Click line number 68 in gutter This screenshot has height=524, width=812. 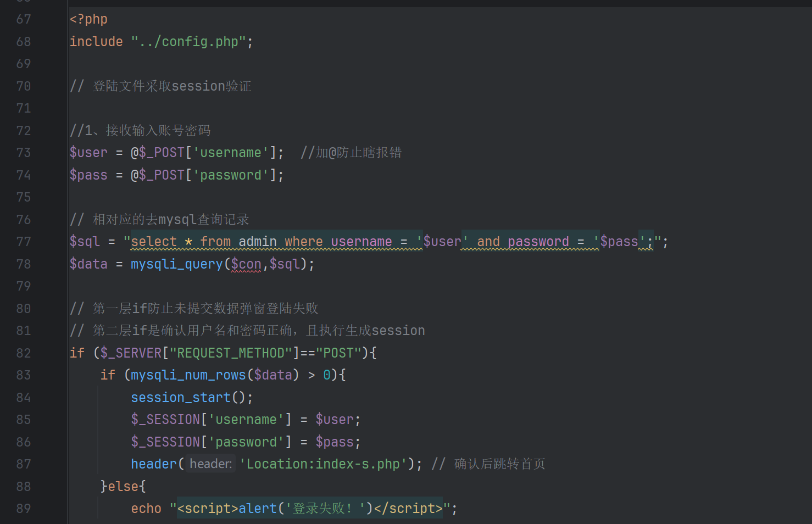coord(24,42)
